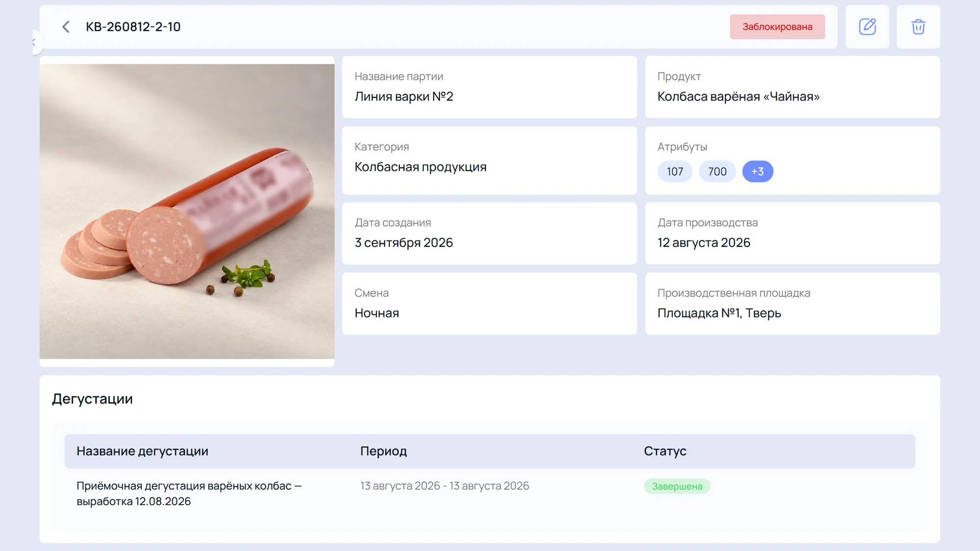Open the Приёмочная дегустация варёных колбас row
The width and height of the screenshot is (980, 551).
[x=490, y=494]
